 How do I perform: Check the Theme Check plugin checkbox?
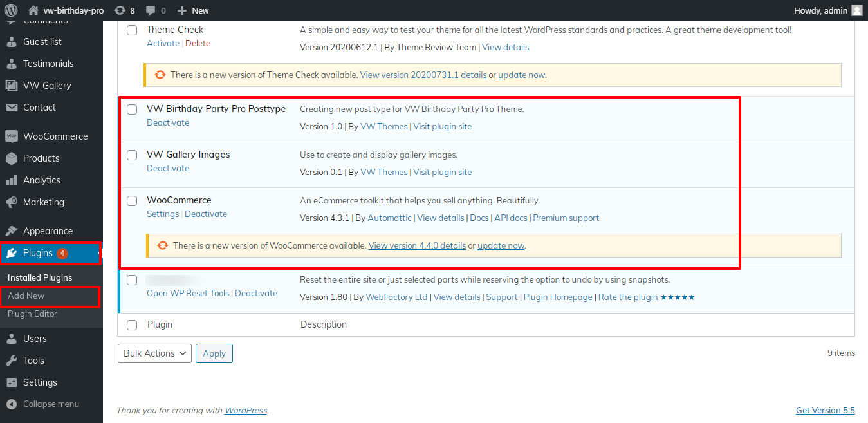click(x=132, y=30)
